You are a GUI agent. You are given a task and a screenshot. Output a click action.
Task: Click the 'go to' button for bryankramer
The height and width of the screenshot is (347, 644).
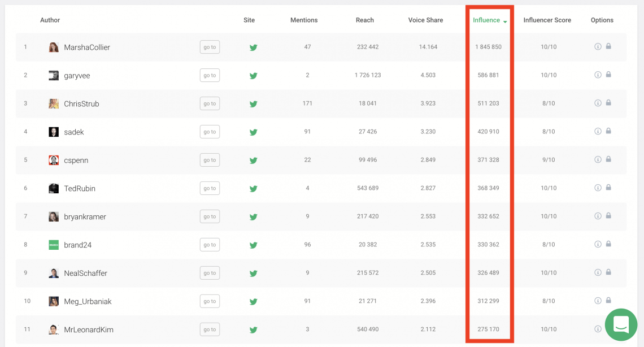pyautogui.click(x=210, y=216)
